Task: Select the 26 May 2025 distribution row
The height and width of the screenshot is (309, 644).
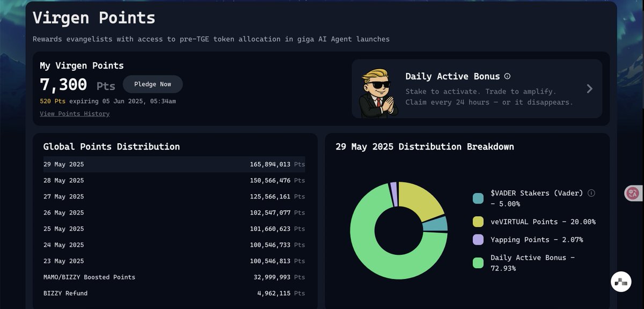Action: 174,212
